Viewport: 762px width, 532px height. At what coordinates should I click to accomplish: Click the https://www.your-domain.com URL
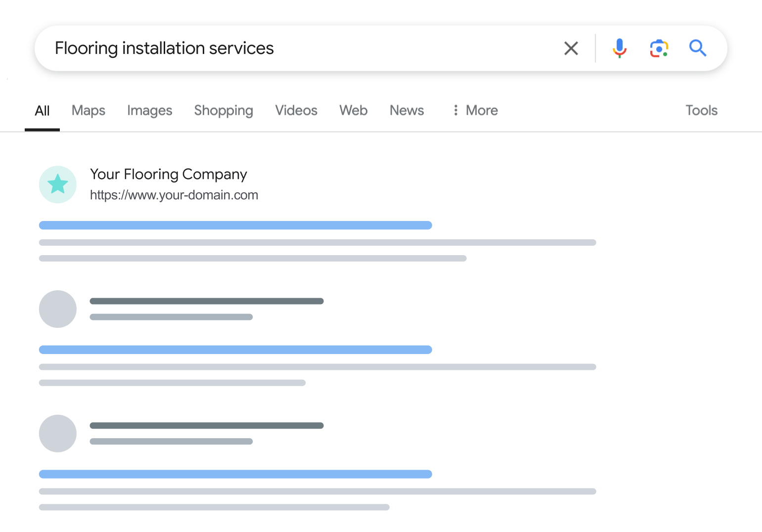pyautogui.click(x=174, y=195)
